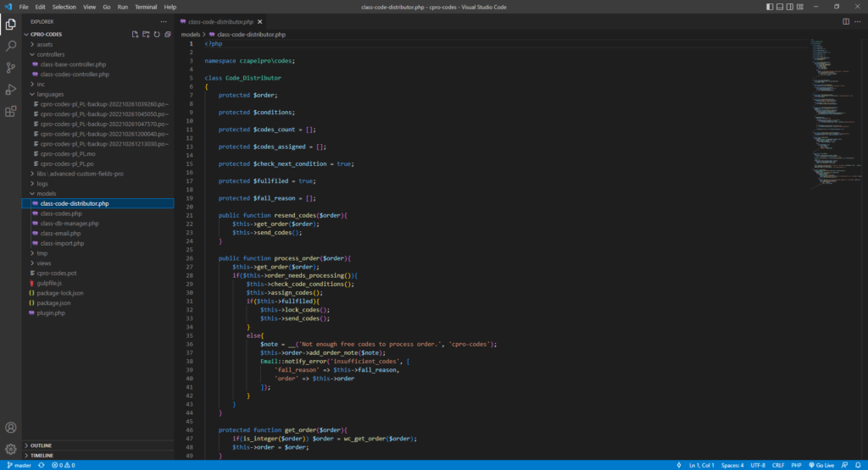Open the Search view in activity bar
Viewport: 868px width, 470px height.
10,46
